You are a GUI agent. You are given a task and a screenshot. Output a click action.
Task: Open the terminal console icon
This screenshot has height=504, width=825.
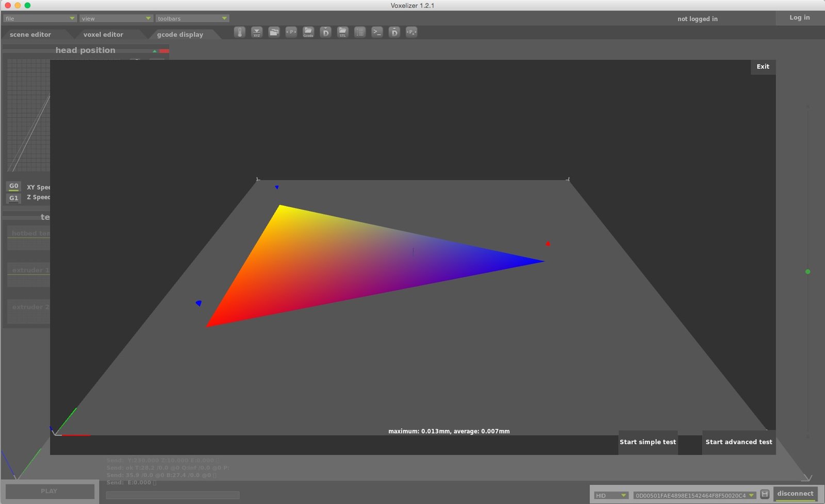tap(377, 32)
